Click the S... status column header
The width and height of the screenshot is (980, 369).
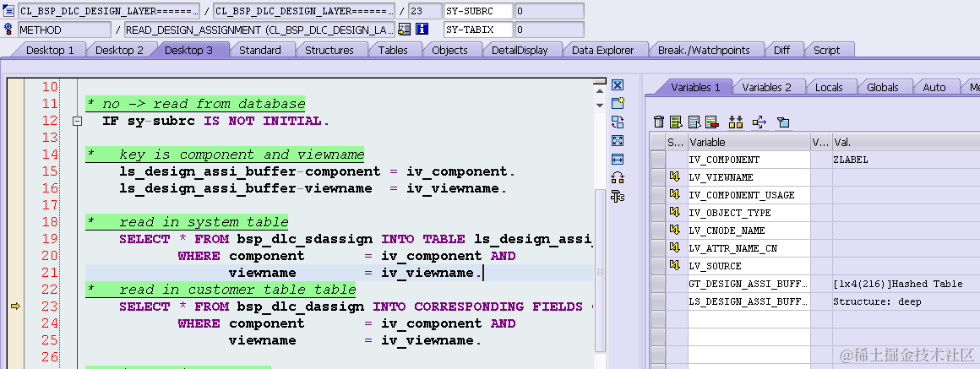676,143
